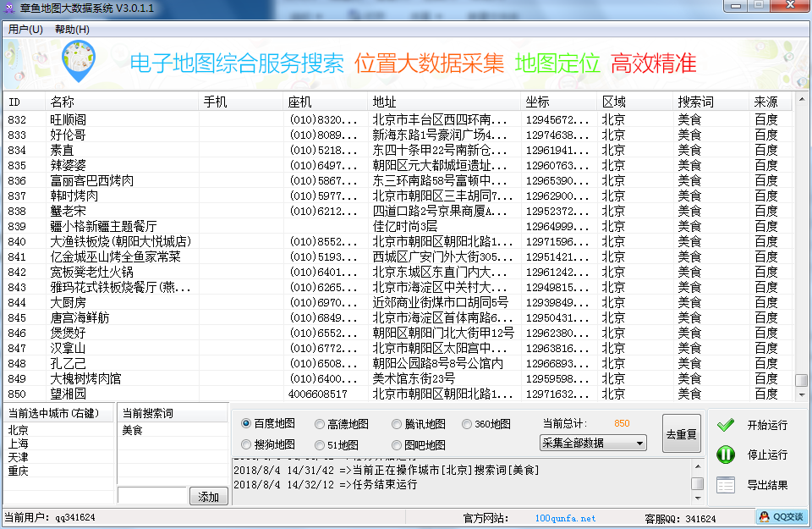The image size is (812, 529).
Task: Click the green checkmark start icon
Action: pos(726,426)
